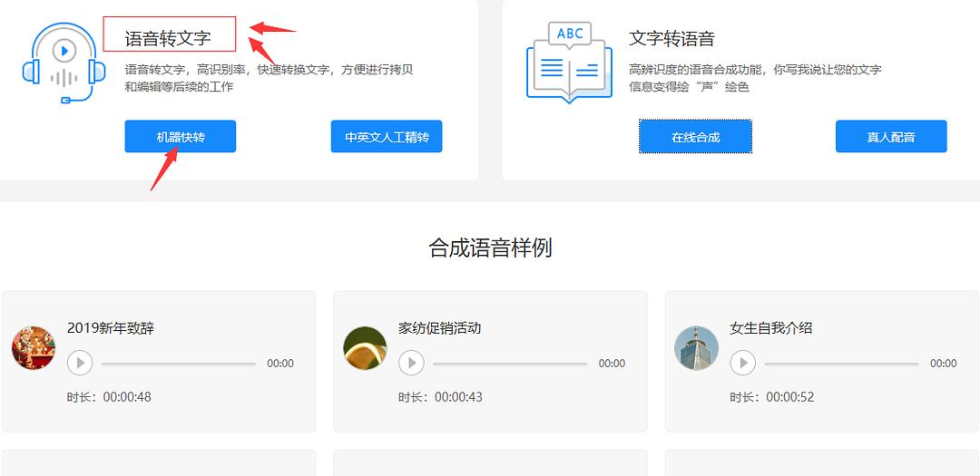Click 00:00 timer of 2019新年致辞
This screenshot has width=980, height=476.
click(280, 364)
